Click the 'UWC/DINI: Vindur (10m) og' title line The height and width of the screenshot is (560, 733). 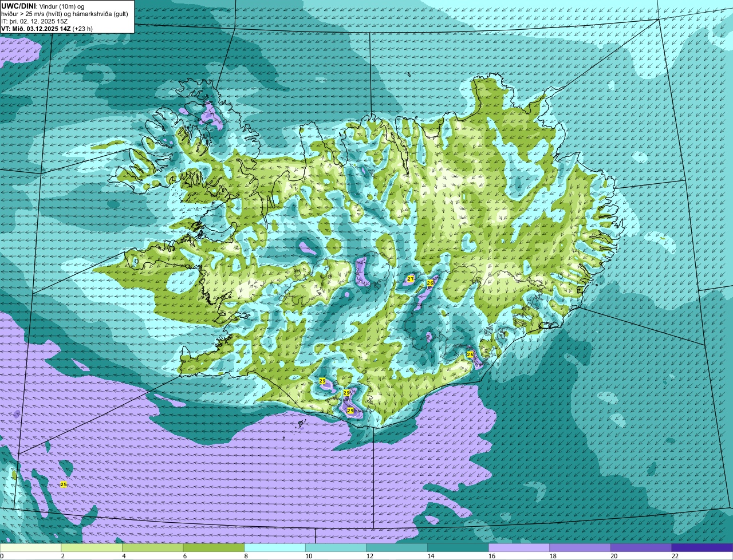coord(42,5)
